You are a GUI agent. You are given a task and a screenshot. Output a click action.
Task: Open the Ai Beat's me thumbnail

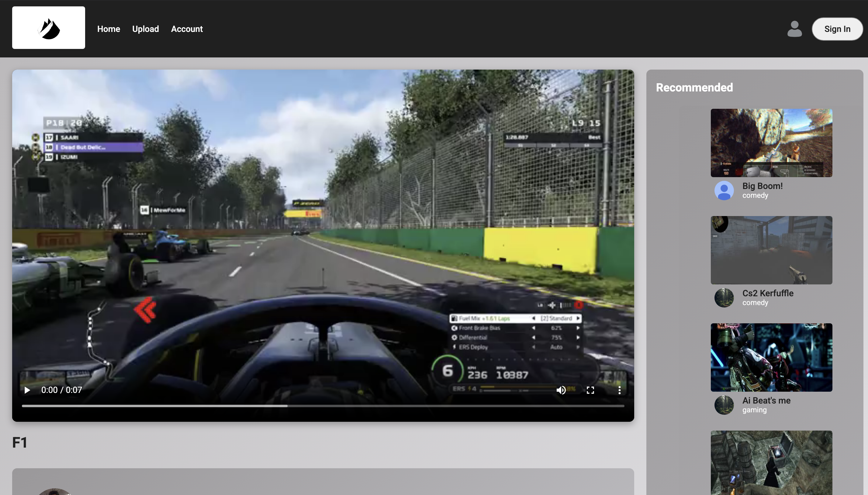click(771, 357)
